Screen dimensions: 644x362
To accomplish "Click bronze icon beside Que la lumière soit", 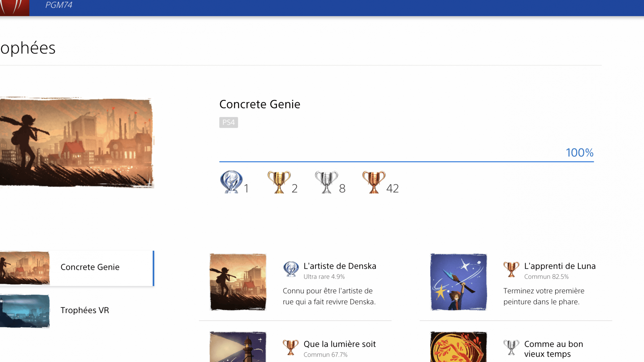I will point(290,347).
